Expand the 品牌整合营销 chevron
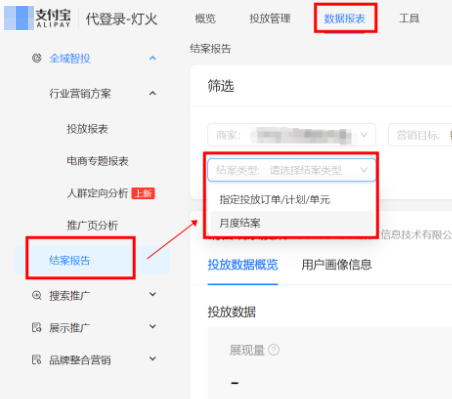 [153, 359]
